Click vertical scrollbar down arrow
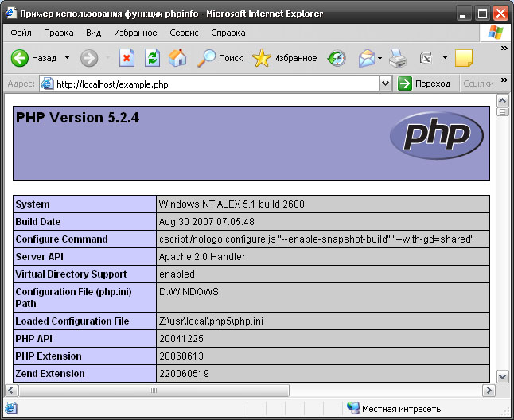The image size is (514, 420). click(x=503, y=377)
